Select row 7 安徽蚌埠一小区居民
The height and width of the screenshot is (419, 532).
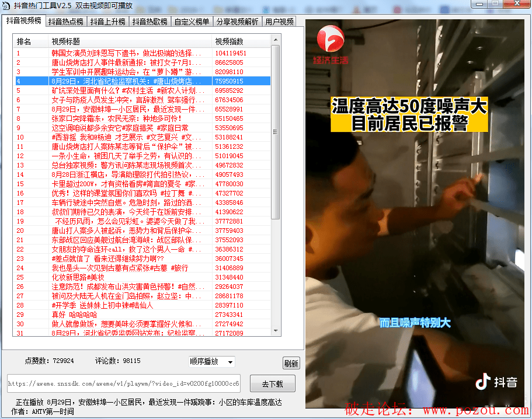click(143, 109)
